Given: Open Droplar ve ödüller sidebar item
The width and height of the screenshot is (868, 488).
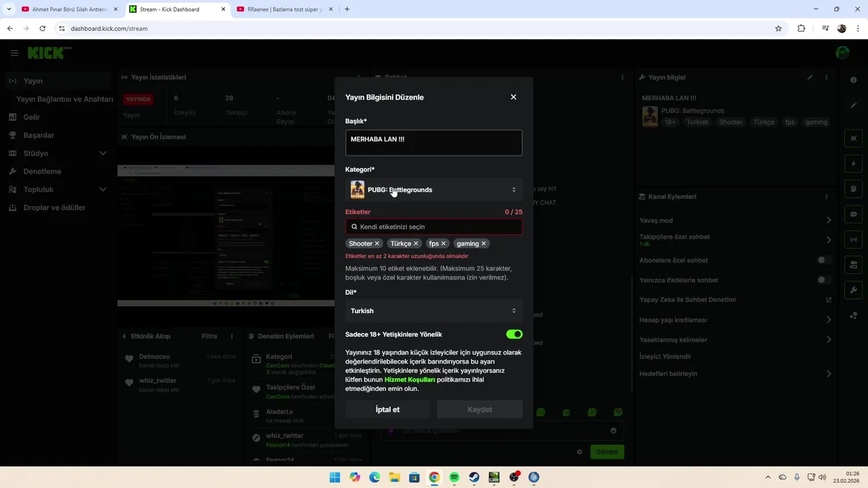Looking at the screenshot, I should coord(57,207).
